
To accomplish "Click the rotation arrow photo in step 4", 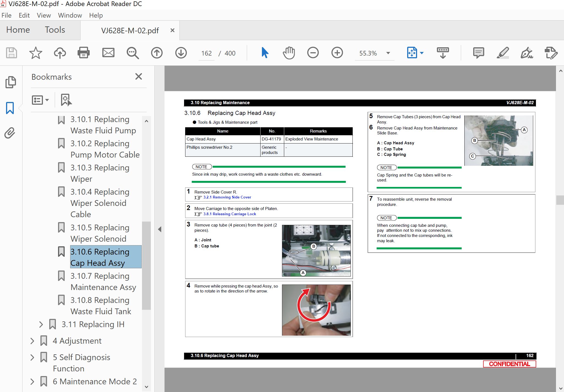I will tap(316, 310).
